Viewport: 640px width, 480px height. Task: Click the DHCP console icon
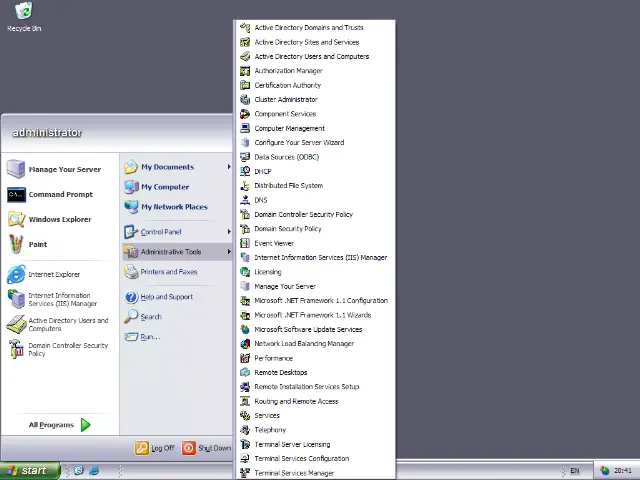[x=245, y=171]
